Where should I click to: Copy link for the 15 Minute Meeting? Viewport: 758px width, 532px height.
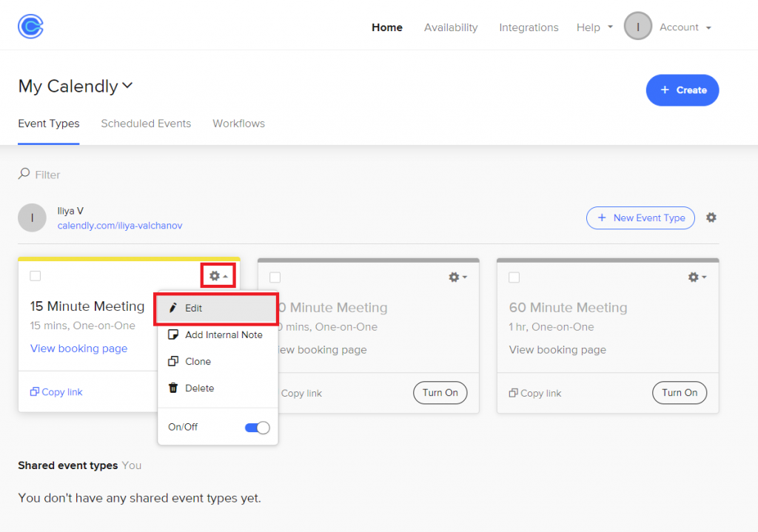pyautogui.click(x=56, y=392)
